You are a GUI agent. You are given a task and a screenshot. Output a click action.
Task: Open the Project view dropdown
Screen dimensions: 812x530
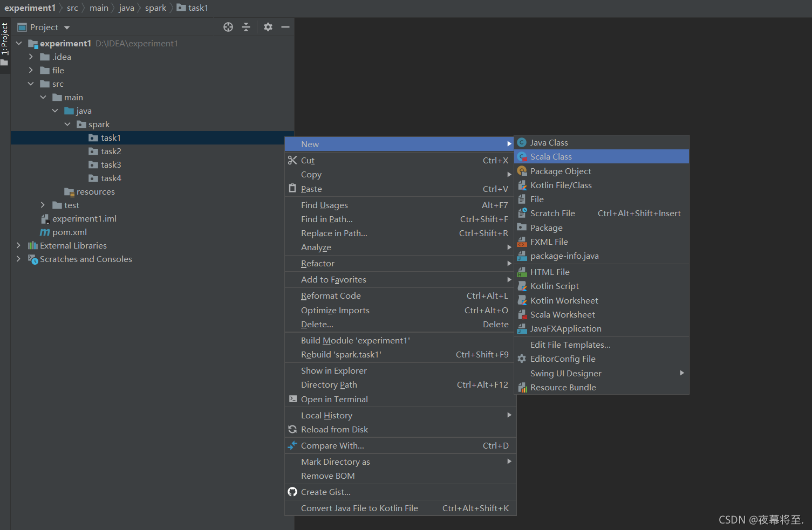click(x=44, y=27)
